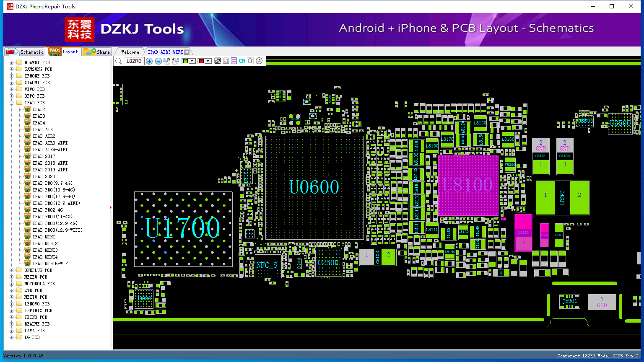Open the IPAD AIR4-WIFI layout file
Screen dimensions: 644x362
pyautogui.click(x=50, y=150)
